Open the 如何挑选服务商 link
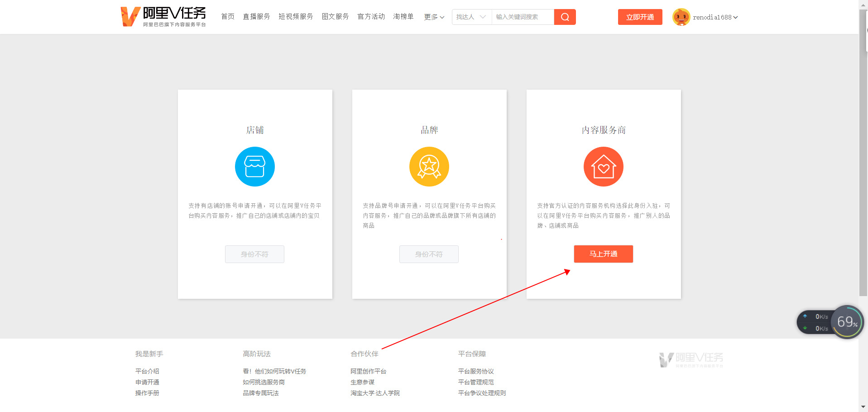 pos(264,382)
